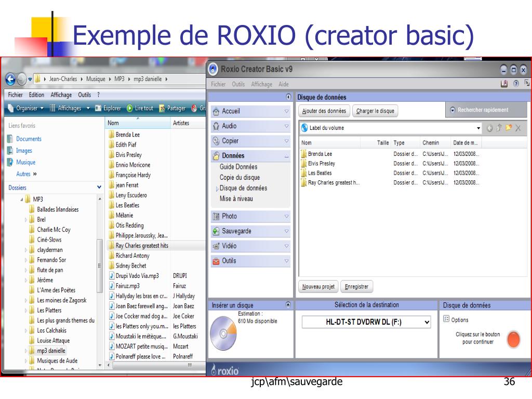Expand the Photo section in Roxio
Screen dimensions: 532x399
[286, 216]
